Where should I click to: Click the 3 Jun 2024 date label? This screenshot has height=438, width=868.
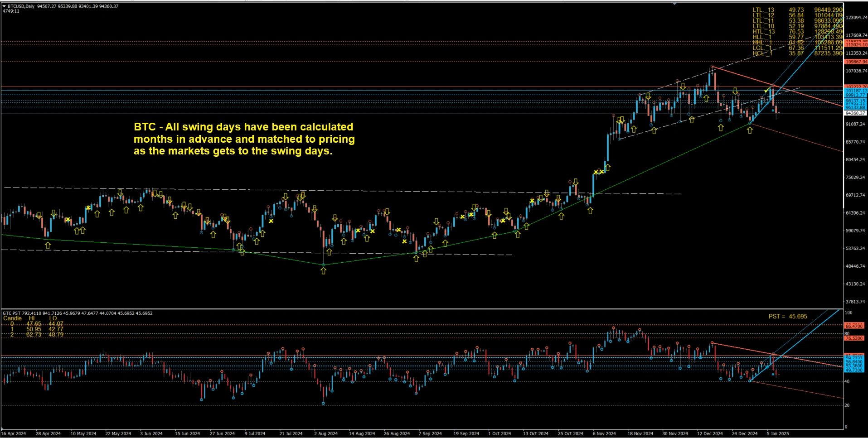pos(151,433)
